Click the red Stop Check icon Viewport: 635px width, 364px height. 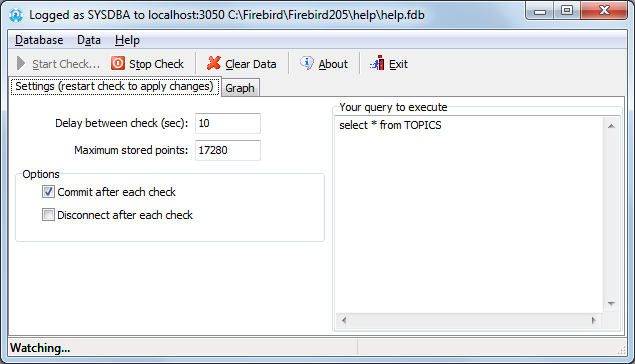pos(118,63)
